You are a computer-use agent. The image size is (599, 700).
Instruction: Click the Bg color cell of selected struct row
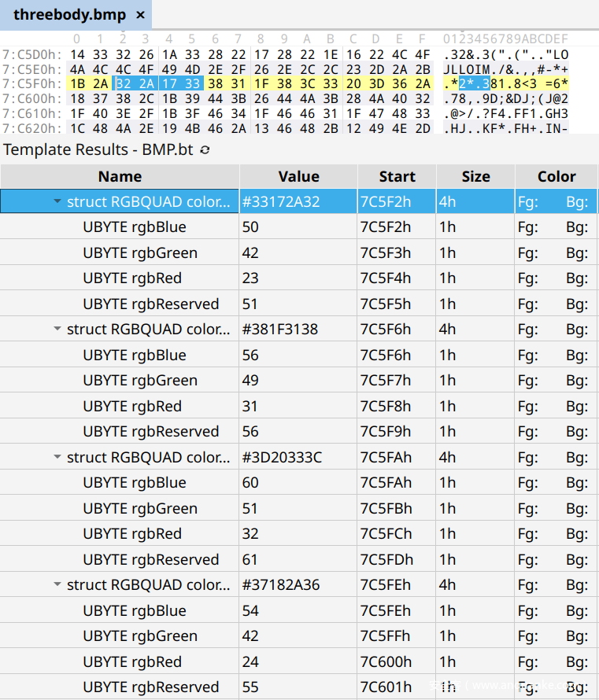(576, 202)
